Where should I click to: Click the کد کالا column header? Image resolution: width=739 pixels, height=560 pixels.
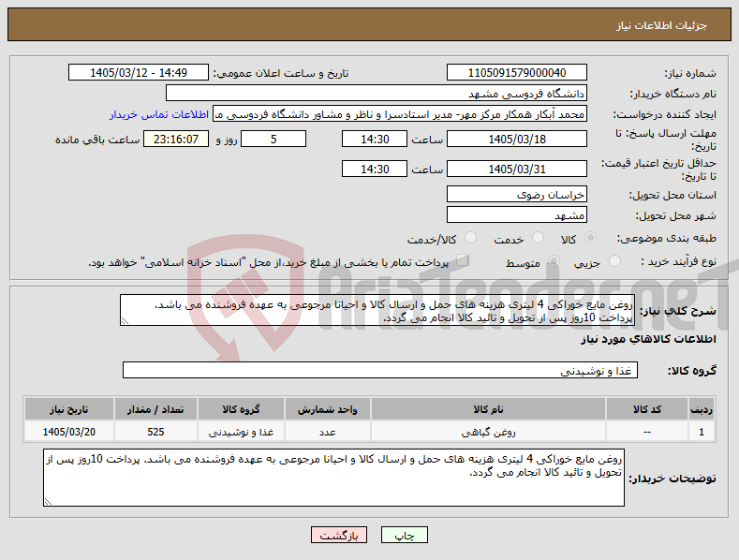click(x=646, y=409)
